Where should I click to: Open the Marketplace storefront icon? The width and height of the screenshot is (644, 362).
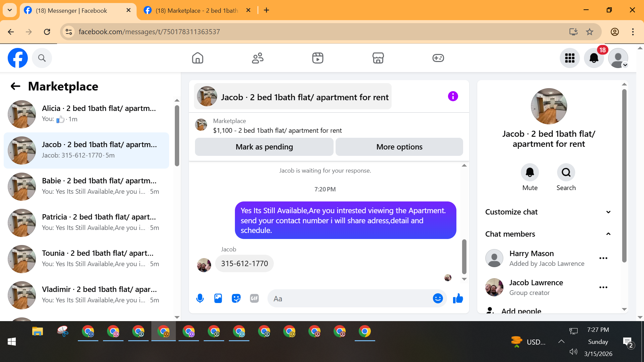coord(378,58)
